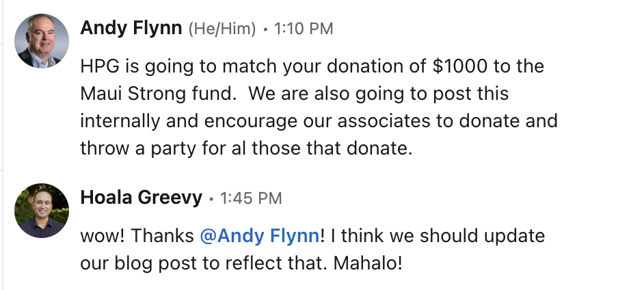Click the (He/Him) pronouns label
This screenshot has height=290, width=644.
[222, 29]
